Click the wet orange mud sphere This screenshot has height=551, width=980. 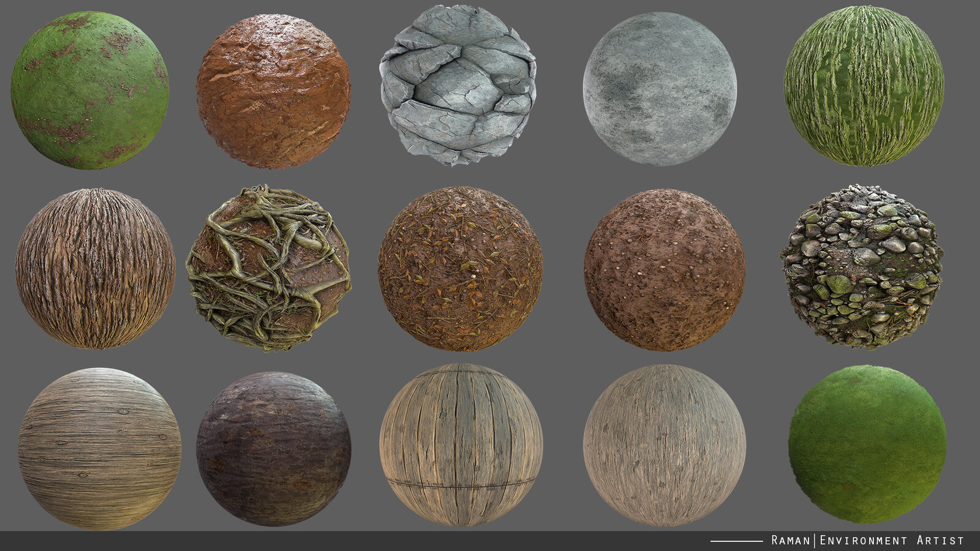point(274,92)
